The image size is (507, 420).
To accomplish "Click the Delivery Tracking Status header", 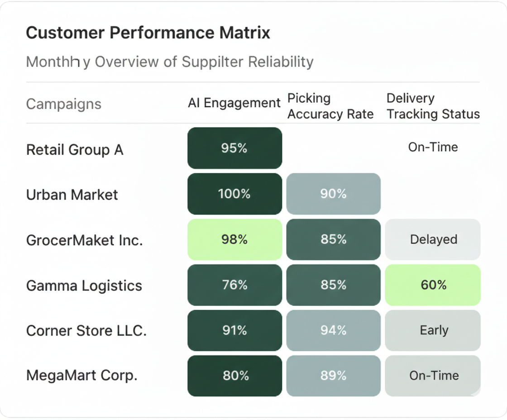I will coord(433,106).
